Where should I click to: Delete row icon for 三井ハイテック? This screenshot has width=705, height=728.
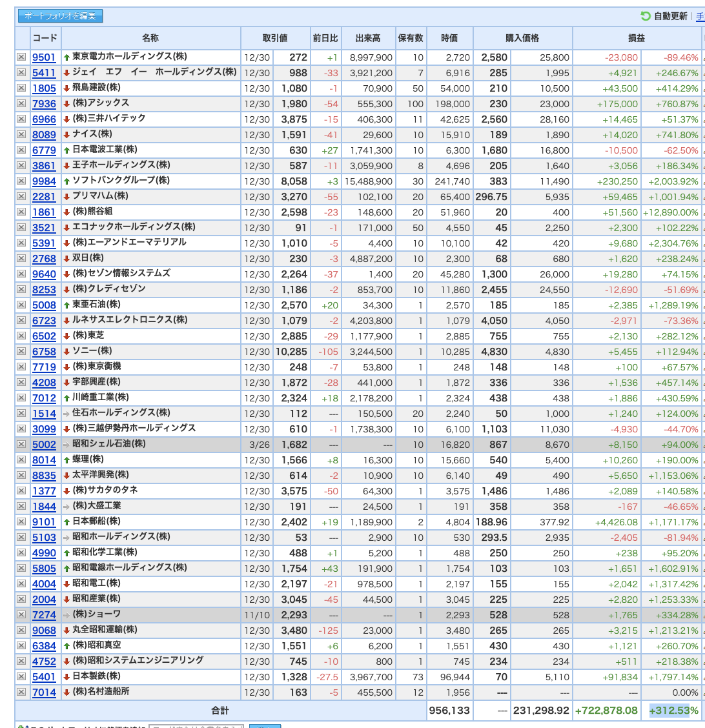point(21,119)
